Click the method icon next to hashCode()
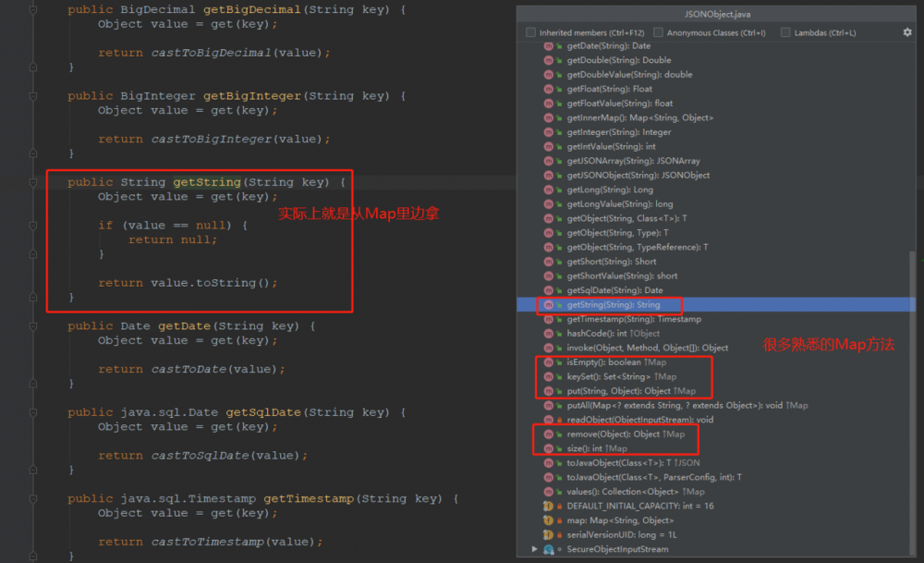The height and width of the screenshot is (563, 924). 550,333
